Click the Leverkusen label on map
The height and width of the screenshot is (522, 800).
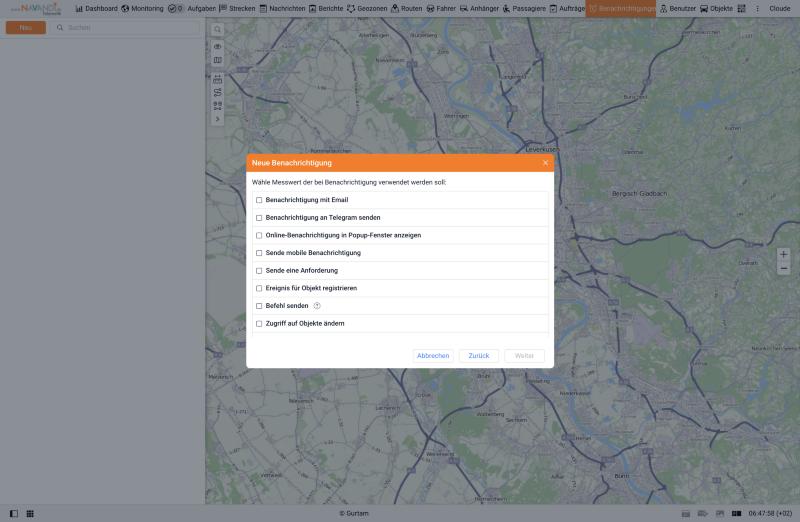pos(542,150)
